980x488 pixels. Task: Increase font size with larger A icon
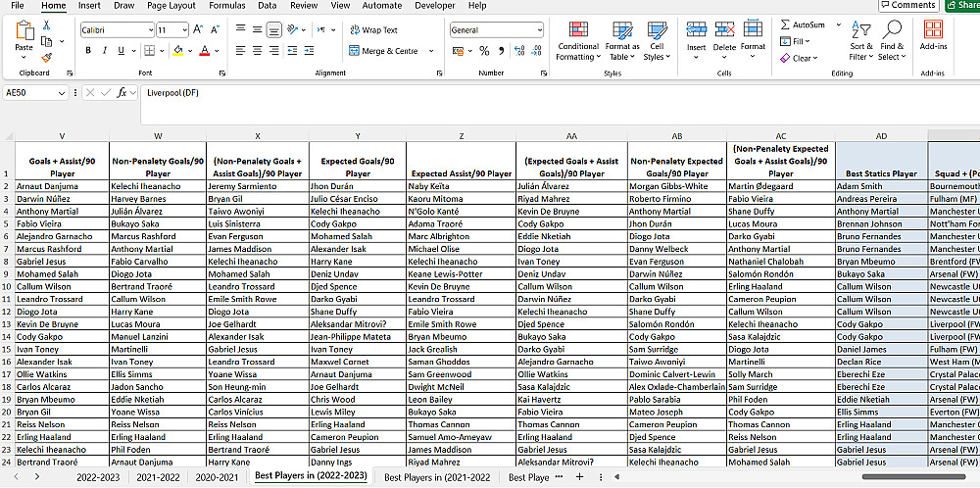(198, 29)
